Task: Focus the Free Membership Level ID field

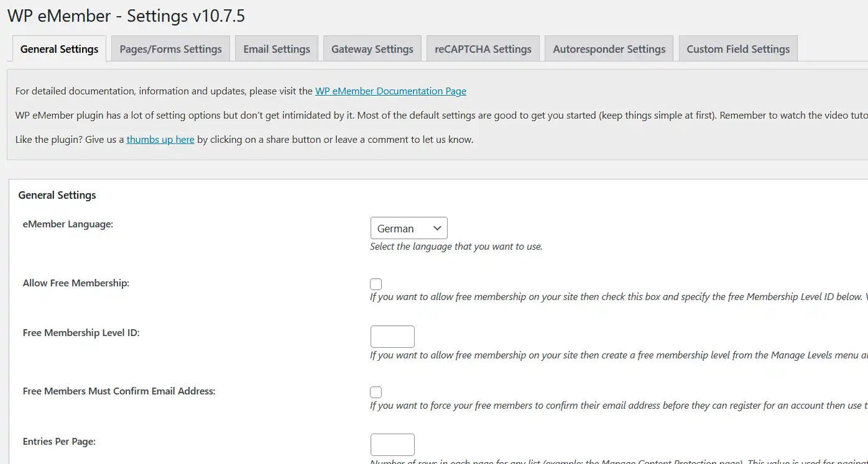Action: pyautogui.click(x=392, y=337)
